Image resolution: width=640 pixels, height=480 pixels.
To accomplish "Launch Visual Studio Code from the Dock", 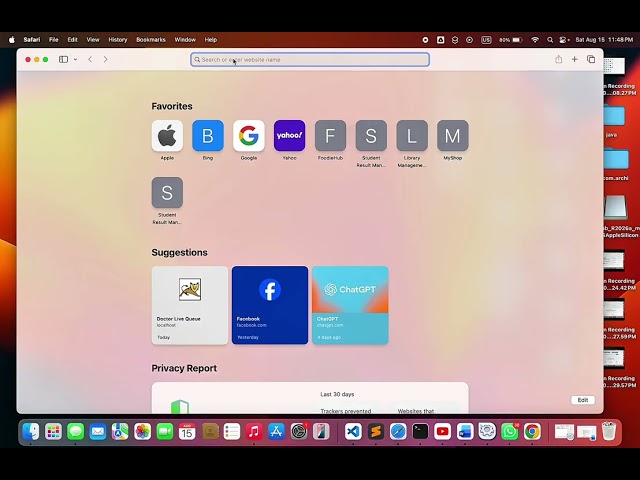I will pos(353,431).
